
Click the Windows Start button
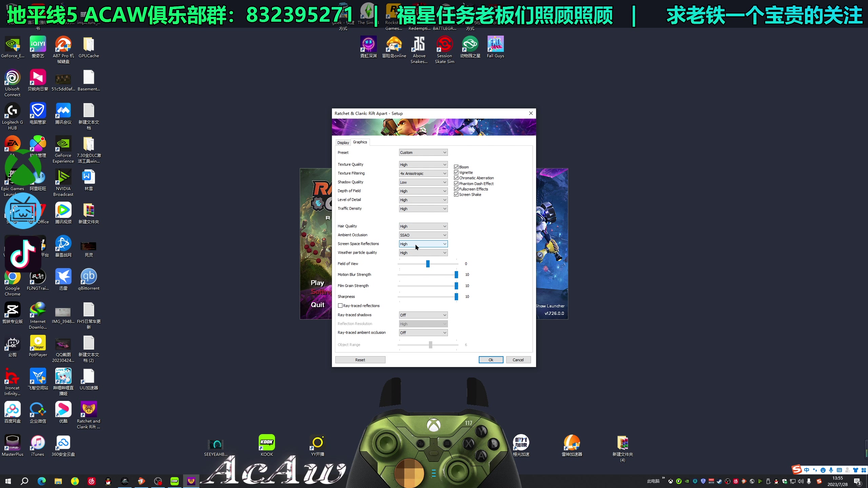[8, 481]
